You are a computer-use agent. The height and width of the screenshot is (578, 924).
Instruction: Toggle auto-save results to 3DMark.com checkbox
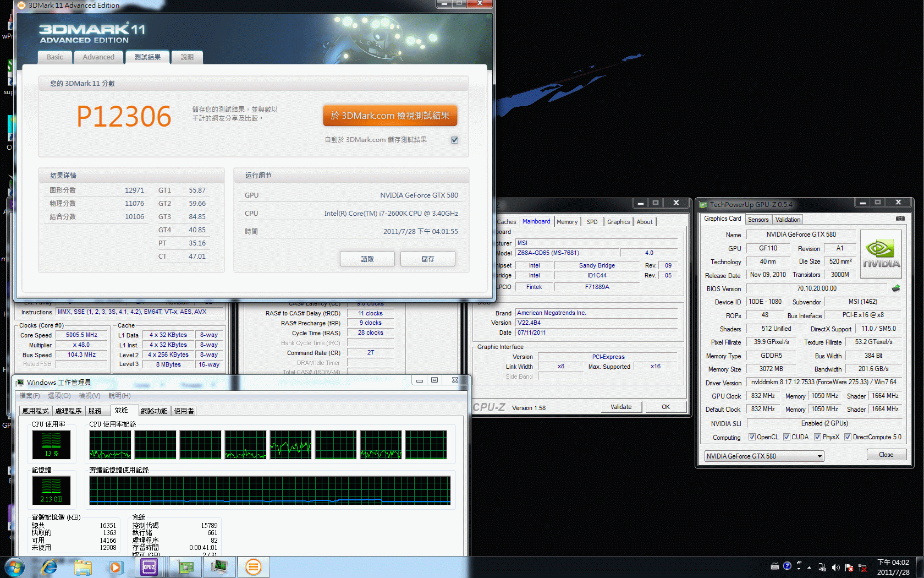pos(454,140)
